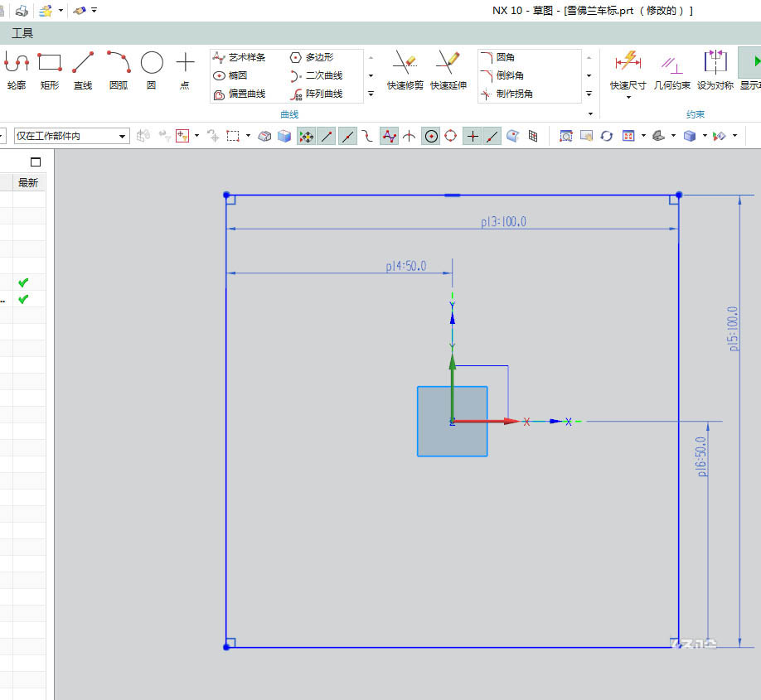The width and height of the screenshot is (761, 700).
Task: Click the refresh rotate-arrows view icon
Action: click(x=607, y=136)
